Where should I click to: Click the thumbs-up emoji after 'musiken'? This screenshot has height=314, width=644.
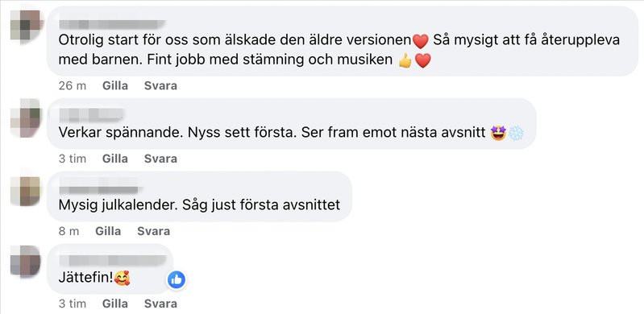click(405, 60)
